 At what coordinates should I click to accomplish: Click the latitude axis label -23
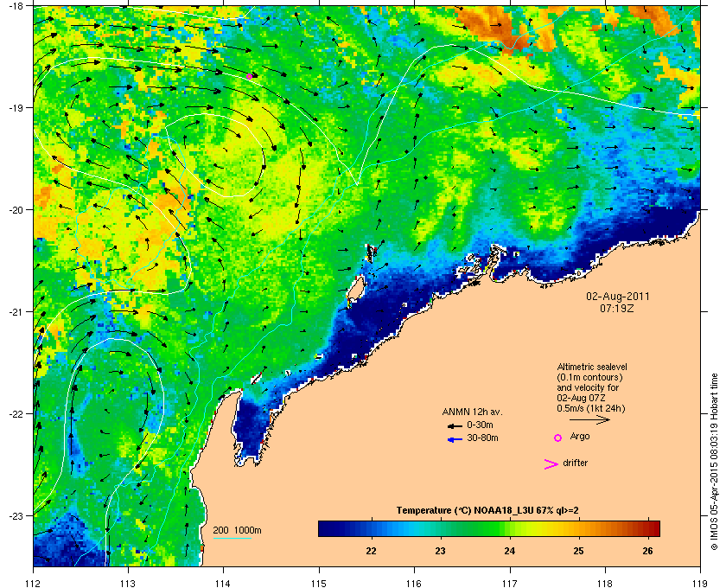click(x=15, y=515)
